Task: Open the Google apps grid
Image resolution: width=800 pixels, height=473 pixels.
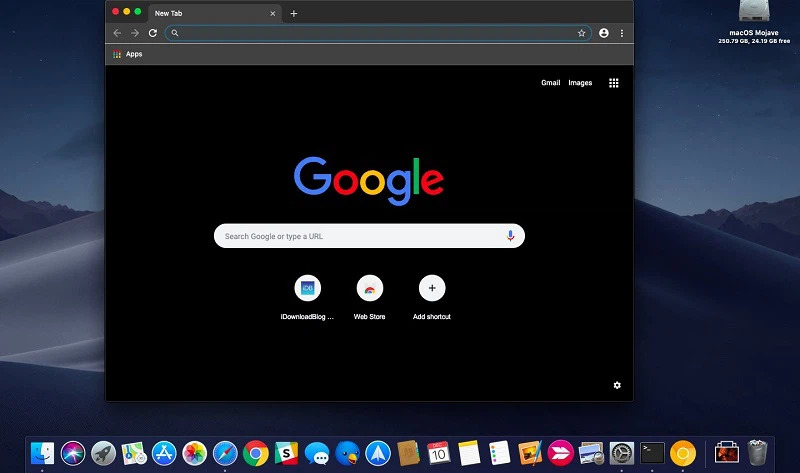Action: [614, 83]
